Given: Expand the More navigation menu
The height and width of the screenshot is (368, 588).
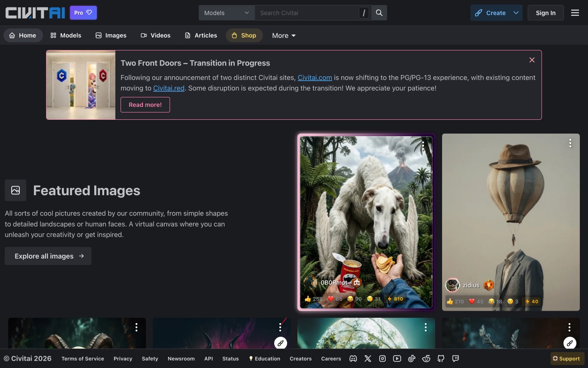Looking at the screenshot, I should (x=284, y=36).
